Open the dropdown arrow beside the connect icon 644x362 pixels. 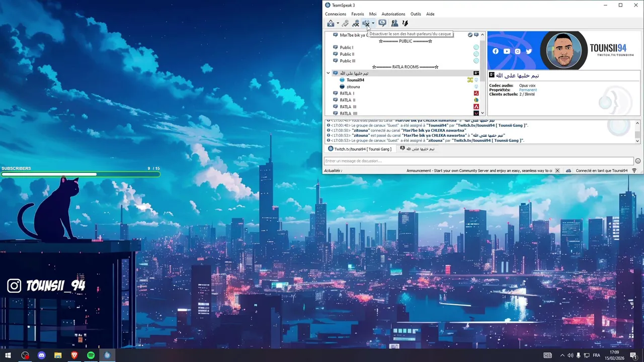338,24
